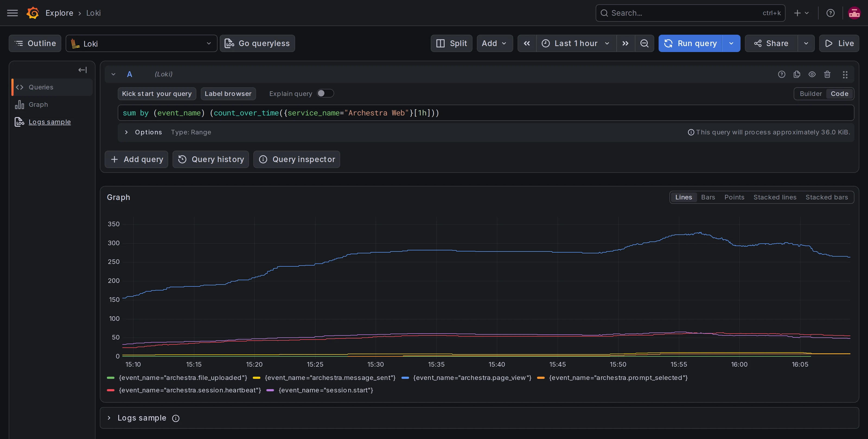Click the Run query button

[690, 43]
